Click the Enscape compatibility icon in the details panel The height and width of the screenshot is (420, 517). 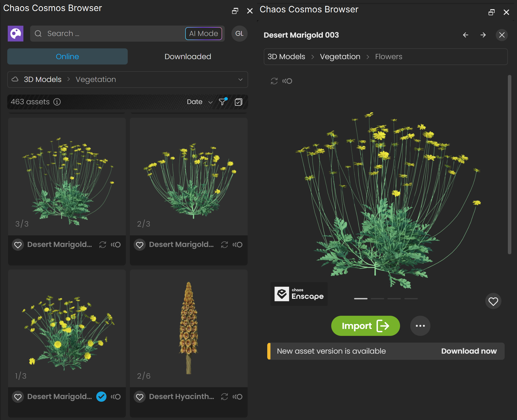[287, 81]
